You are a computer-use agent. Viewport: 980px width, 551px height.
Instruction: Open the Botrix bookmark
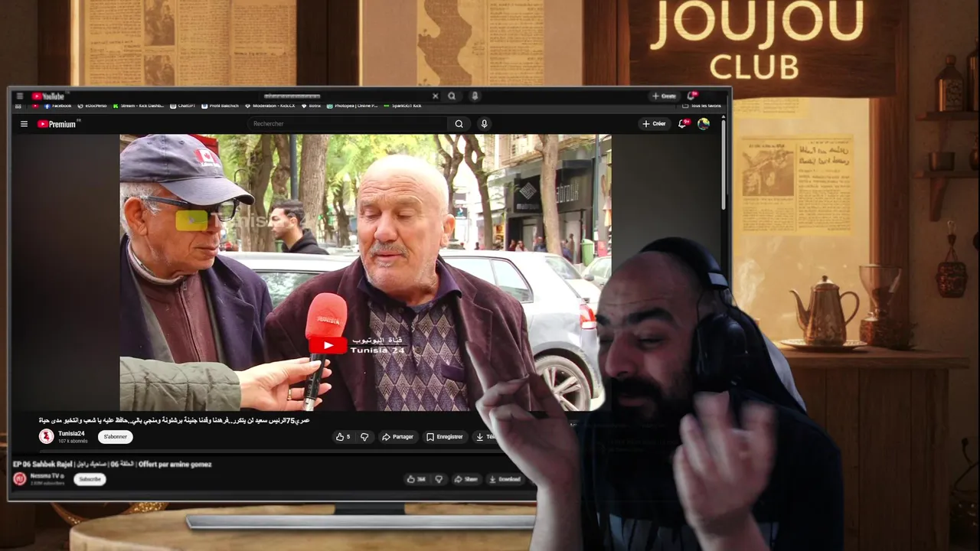311,106
